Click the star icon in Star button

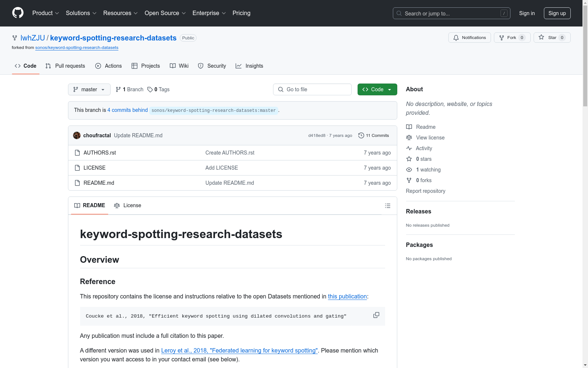541,37
